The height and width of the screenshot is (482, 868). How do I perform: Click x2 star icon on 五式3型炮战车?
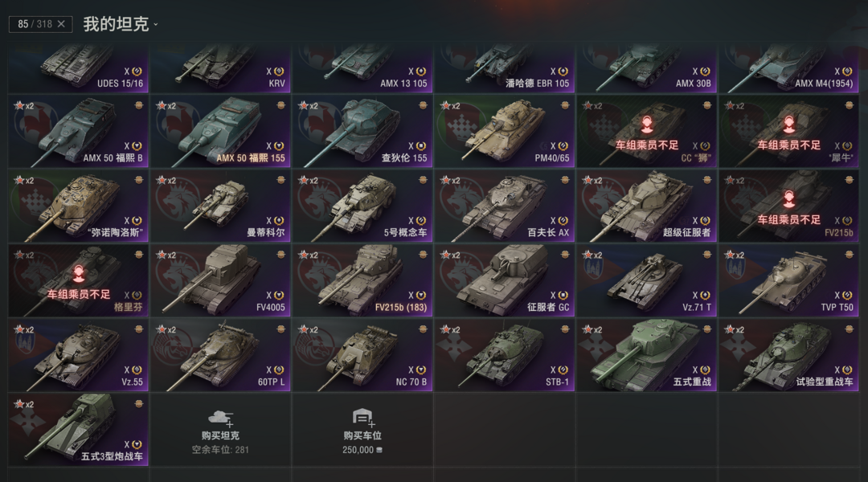click(24, 404)
